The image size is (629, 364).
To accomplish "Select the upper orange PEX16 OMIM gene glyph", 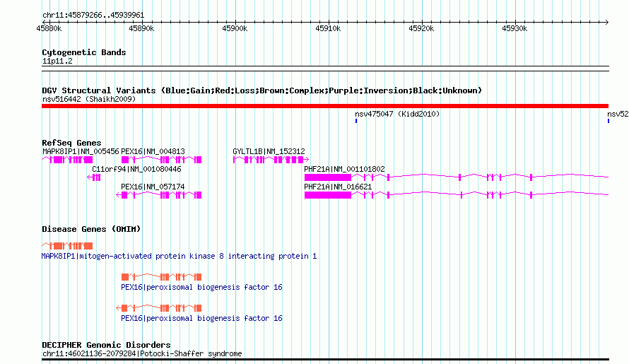I will [x=161, y=277].
